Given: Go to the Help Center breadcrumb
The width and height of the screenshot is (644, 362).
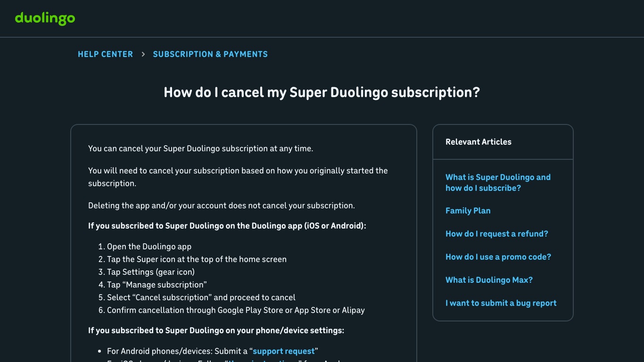Looking at the screenshot, I should point(105,54).
